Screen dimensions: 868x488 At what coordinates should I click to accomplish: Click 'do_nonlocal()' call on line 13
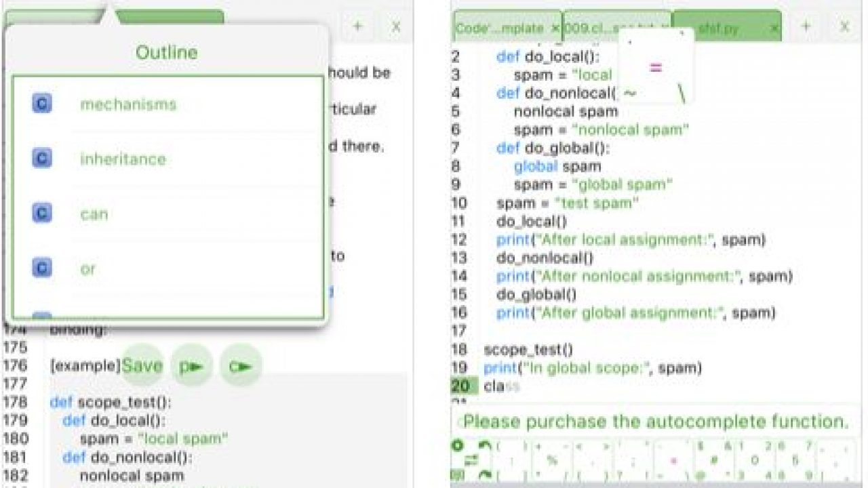click(x=545, y=258)
